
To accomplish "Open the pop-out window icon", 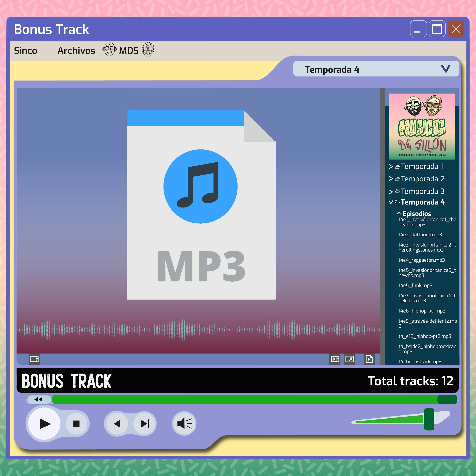I will [x=350, y=359].
